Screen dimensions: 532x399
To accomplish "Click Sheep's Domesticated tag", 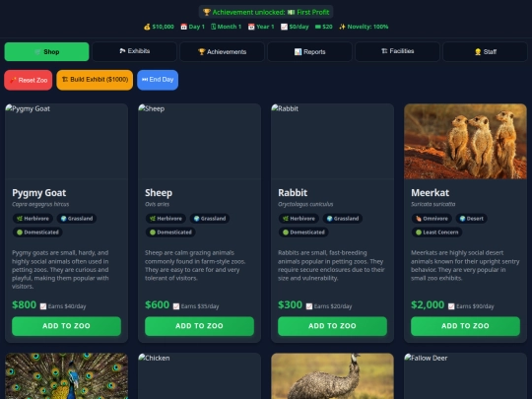I will click(170, 233).
